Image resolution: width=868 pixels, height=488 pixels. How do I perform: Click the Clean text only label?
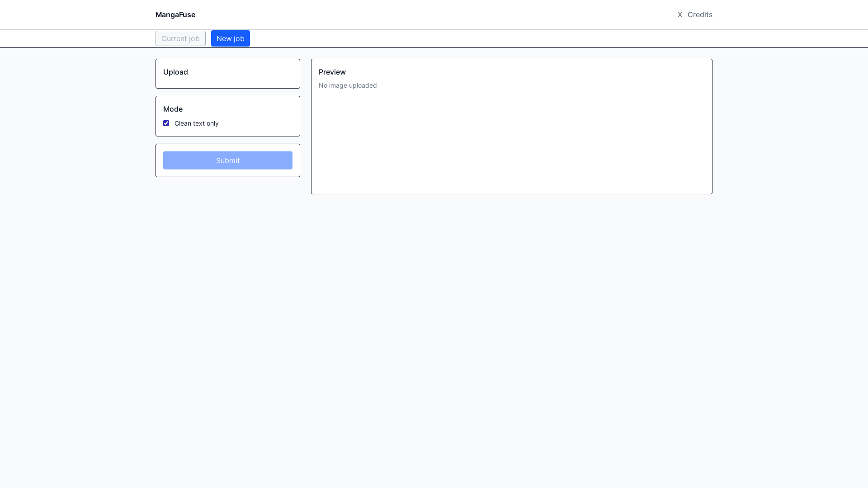point(197,123)
